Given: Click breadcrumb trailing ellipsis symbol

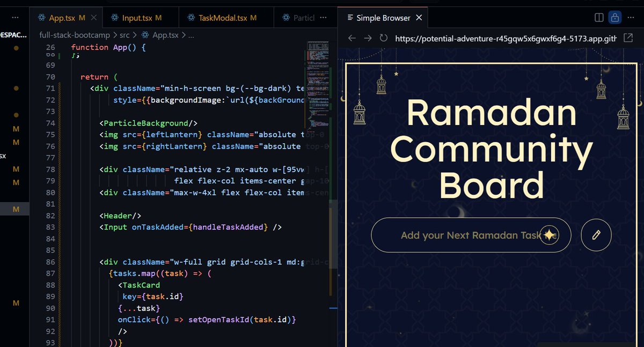Looking at the screenshot, I should (192, 35).
